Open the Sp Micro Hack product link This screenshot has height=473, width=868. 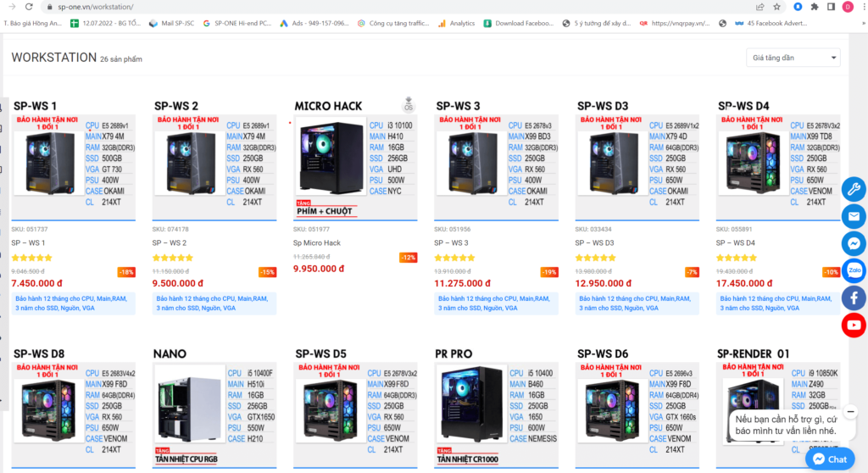pos(317,242)
